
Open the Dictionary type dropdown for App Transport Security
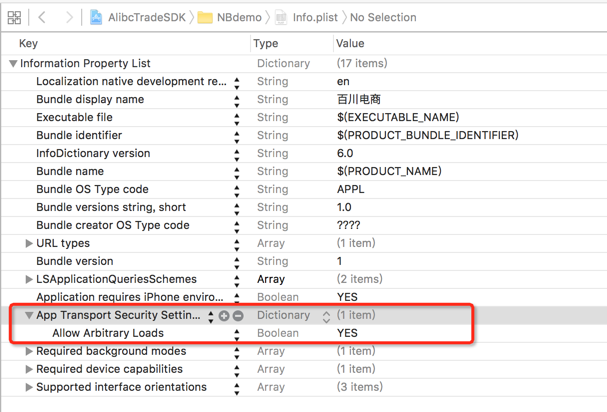coord(326,316)
